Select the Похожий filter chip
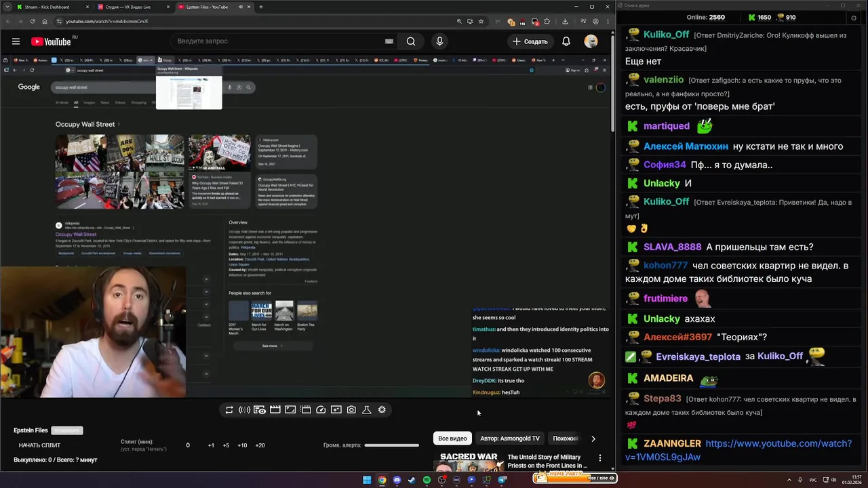 (x=566, y=439)
